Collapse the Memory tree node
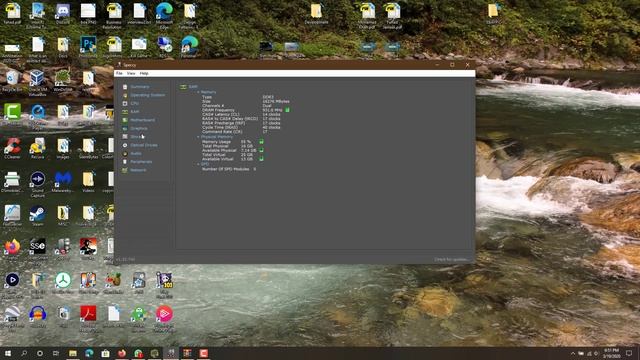Viewport: 640px width, 360px height. pyautogui.click(x=198, y=92)
